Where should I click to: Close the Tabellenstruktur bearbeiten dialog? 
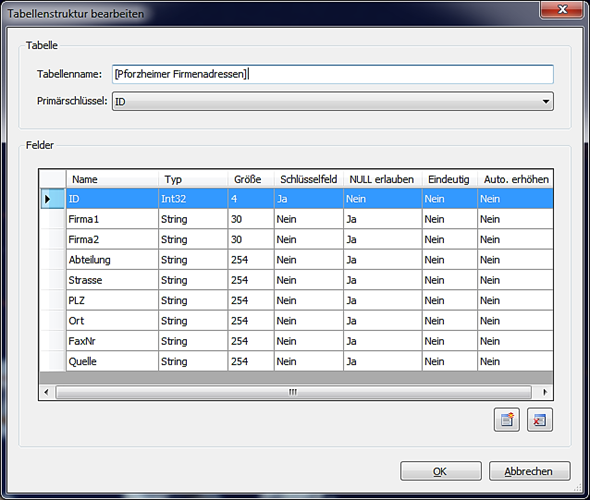tap(561, 9)
